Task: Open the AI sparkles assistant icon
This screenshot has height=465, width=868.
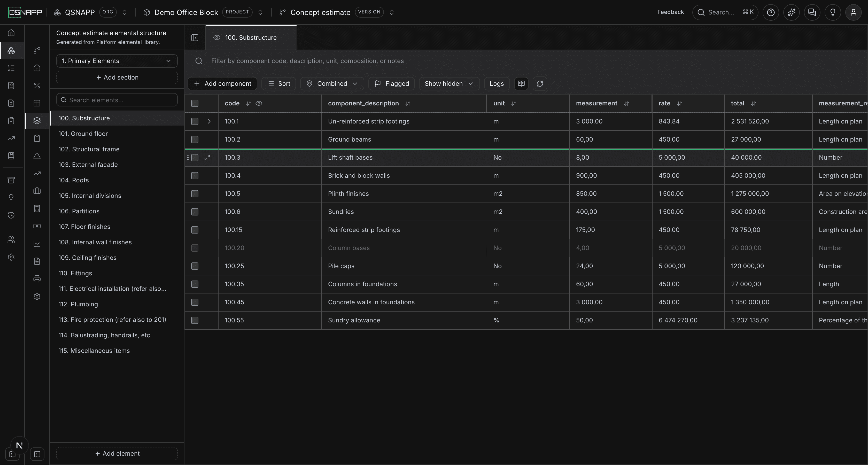Action: point(791,12)
